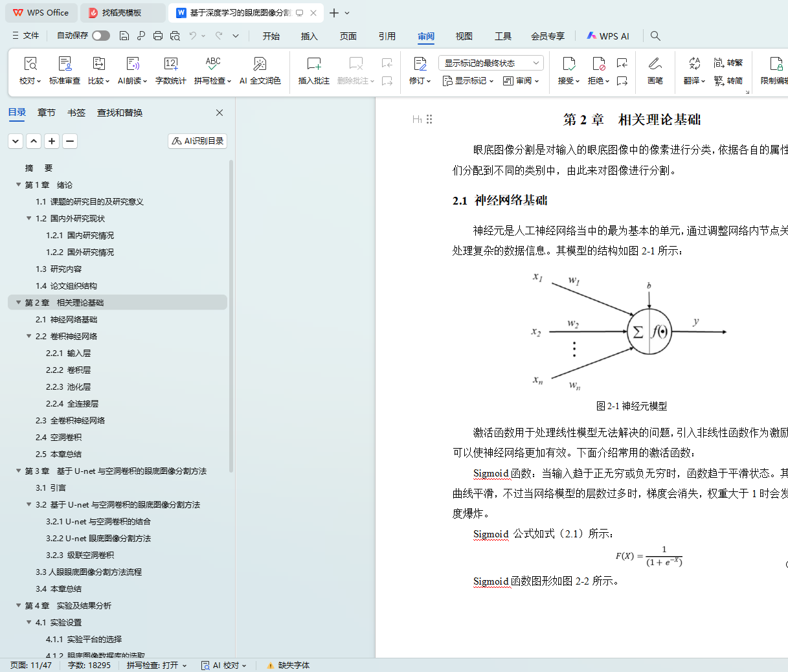Click the 标准审查 icon in ribbon

click(65, 64)
